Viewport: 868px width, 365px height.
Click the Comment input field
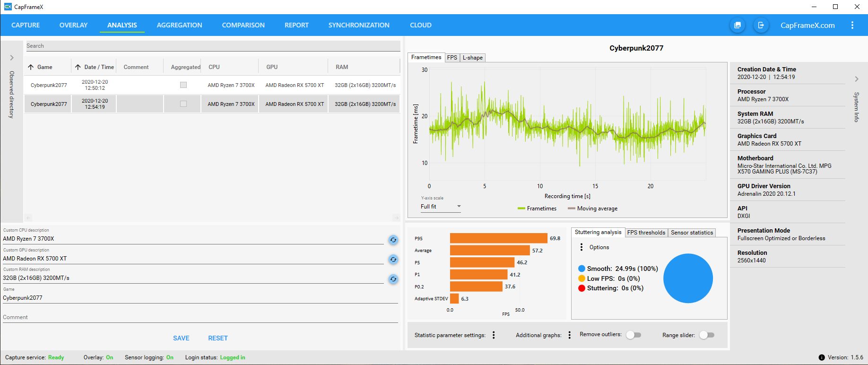200,317
